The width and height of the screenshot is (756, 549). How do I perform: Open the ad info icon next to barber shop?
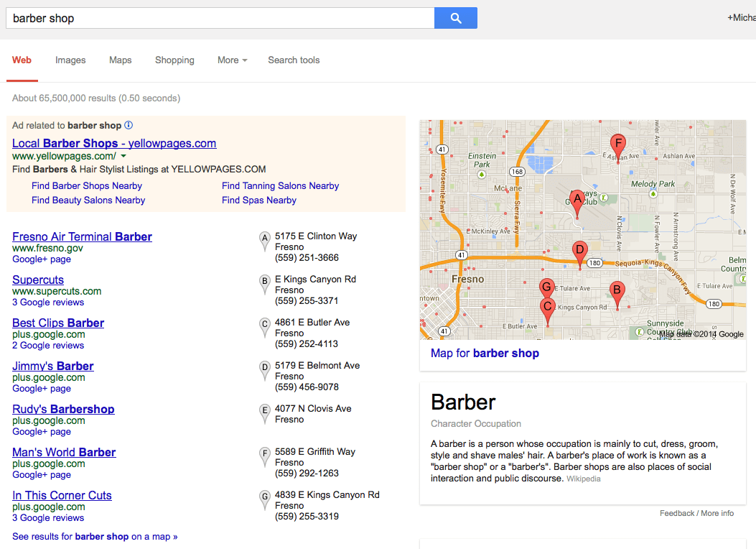129,125
